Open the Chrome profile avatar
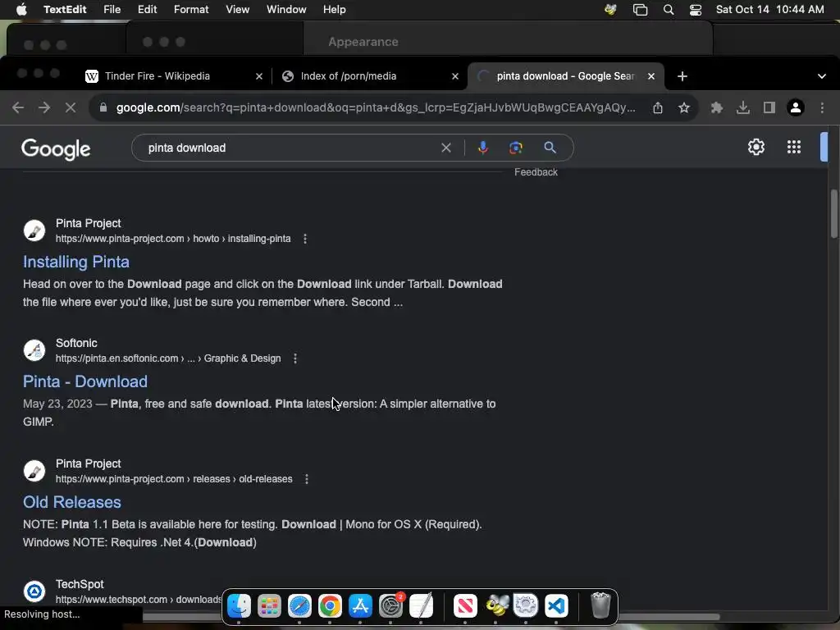This screenshot has height=630, width=840. (x=796, y=107)
